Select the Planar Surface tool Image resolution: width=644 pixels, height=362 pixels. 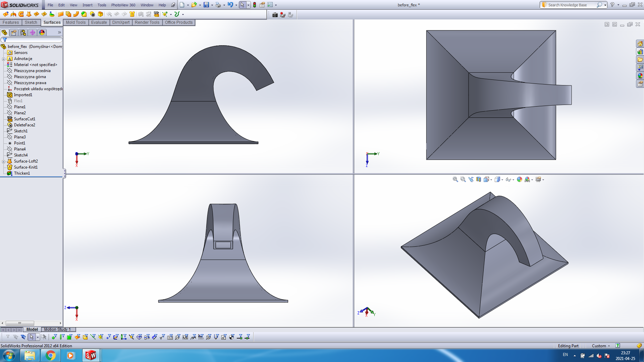(x=61, y=14)
